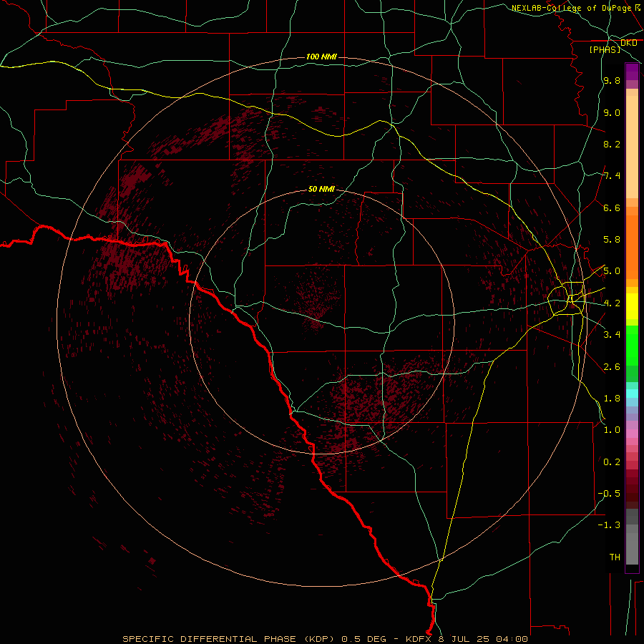Click the 1.8 value on the color scale
This screenshot has width=644, height=644.
click(x=612, y=399)
